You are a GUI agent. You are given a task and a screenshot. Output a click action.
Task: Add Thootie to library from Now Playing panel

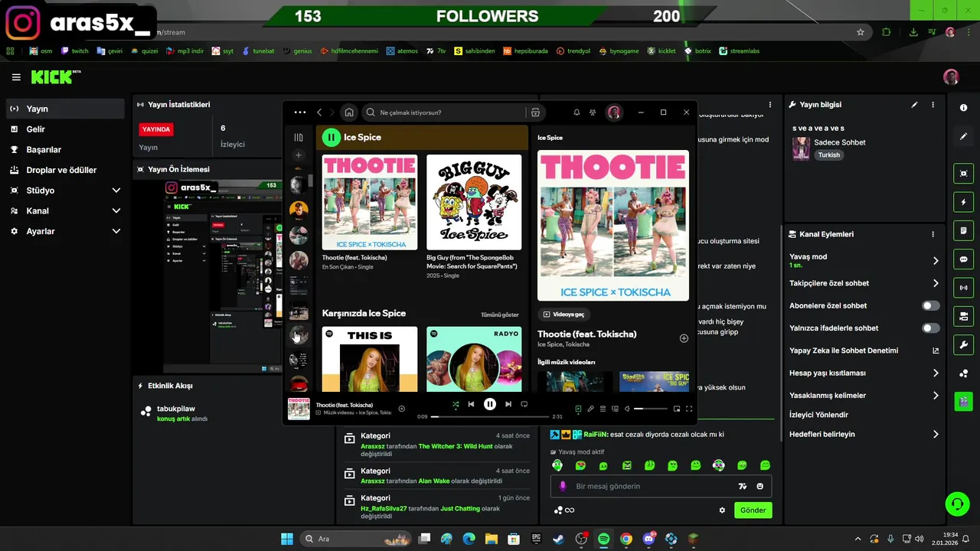pyautogui.click(x=684, y=338)
